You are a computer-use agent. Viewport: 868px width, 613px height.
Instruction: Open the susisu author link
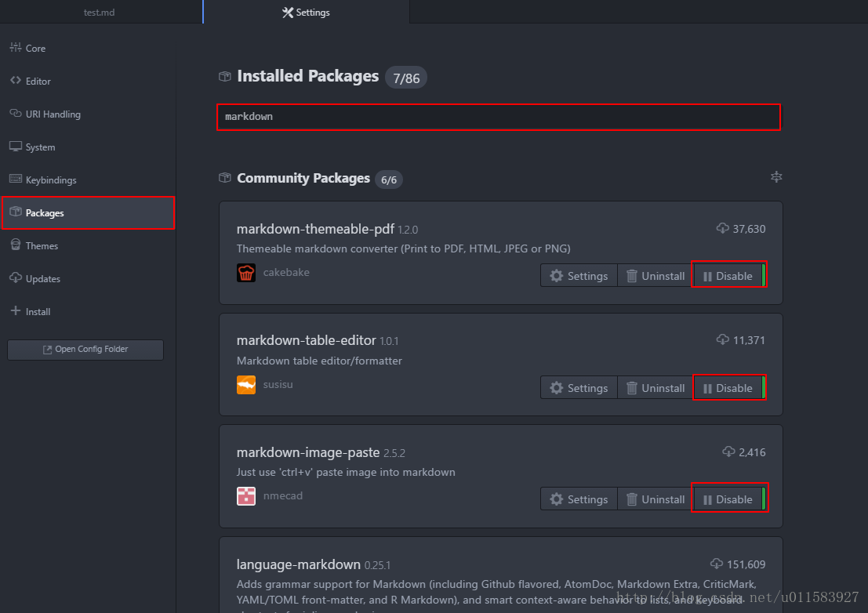(278, 385)
